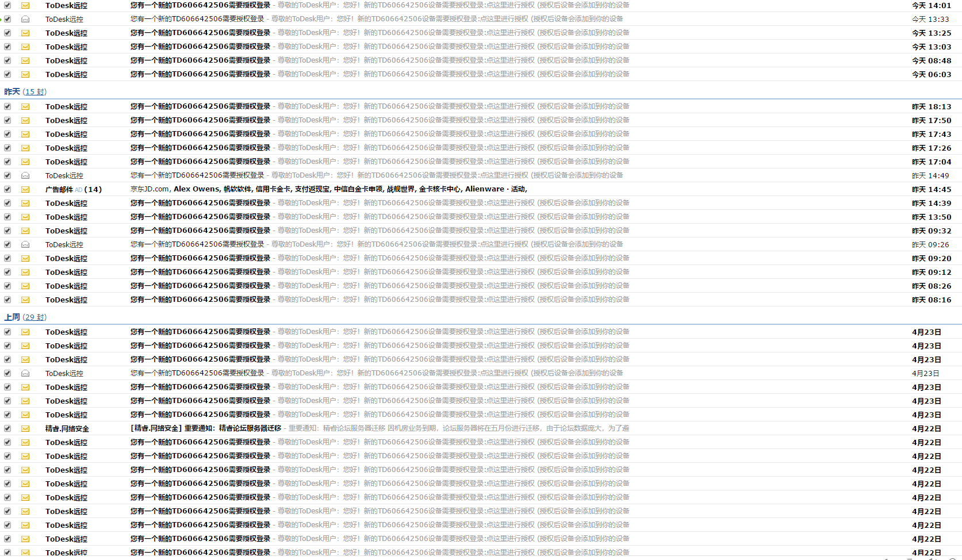
Task: Click the envelope icon of the 昨天 09:32 email
Action: pyautogui.click(x=25, y=231)
